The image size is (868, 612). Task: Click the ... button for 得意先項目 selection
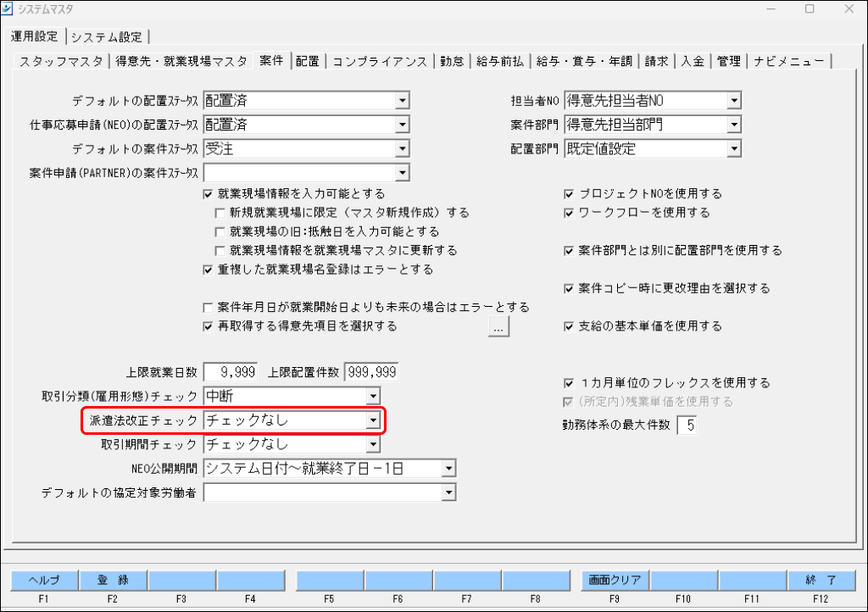pyautogui.click(x=498, y=326)
